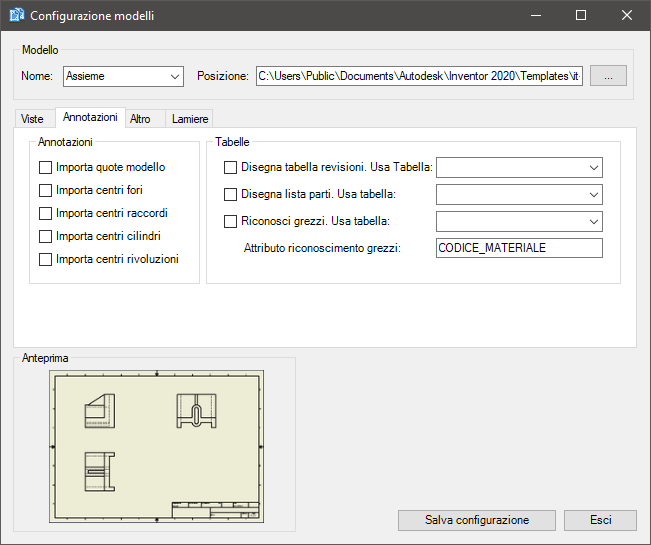Viewport: 651px width, 545px height.
Task: Click the Esci button
Action: click(x=600, y=520)
